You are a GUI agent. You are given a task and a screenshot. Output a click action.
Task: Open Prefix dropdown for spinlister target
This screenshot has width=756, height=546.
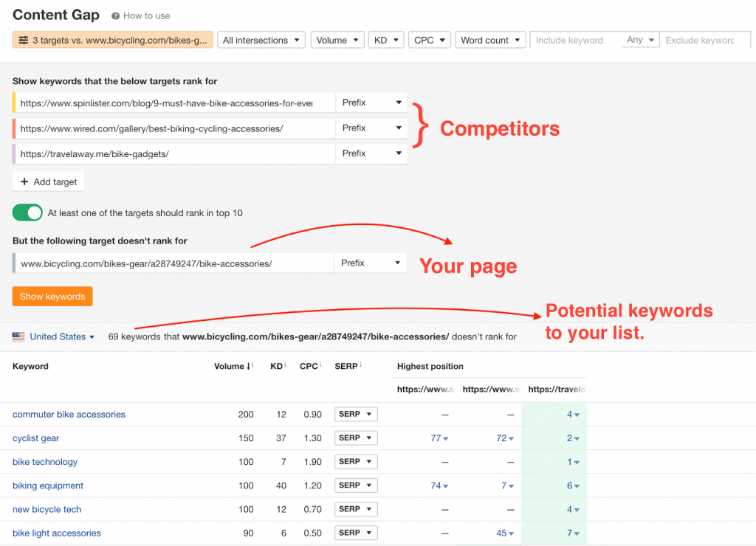tap(372, 103)
